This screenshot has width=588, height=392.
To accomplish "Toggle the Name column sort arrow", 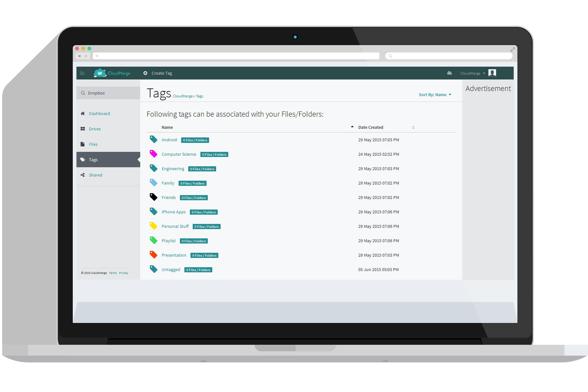I will tap(352, 127).
